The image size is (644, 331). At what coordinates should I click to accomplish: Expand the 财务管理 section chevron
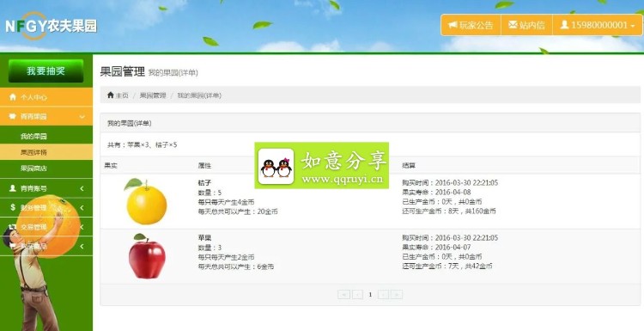click(x=82, y=208)
